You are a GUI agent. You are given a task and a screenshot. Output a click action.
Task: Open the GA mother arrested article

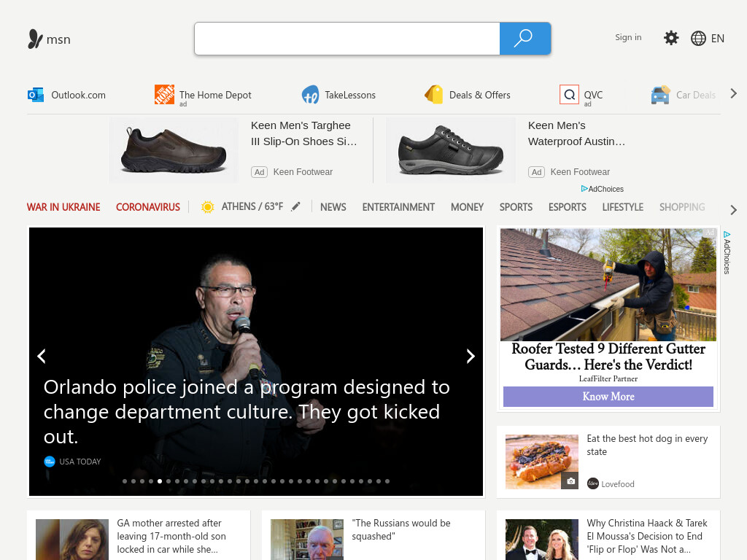pos(171,536)
